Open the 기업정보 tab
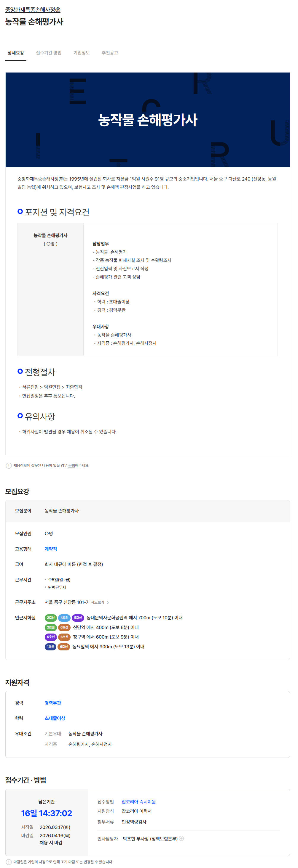 81,53
